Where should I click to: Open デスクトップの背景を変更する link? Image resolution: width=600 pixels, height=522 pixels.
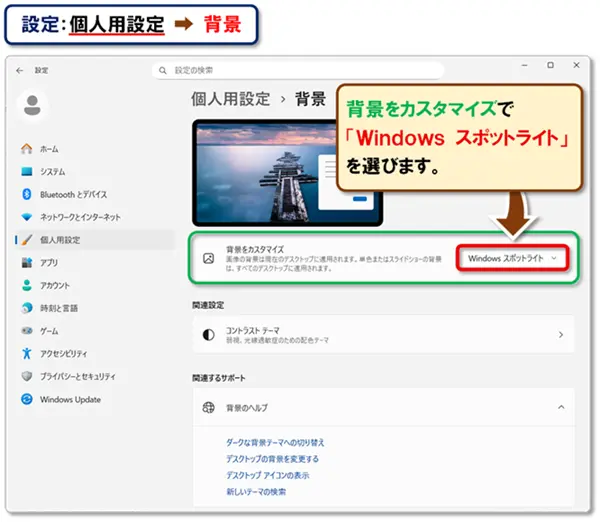point(272,459)
